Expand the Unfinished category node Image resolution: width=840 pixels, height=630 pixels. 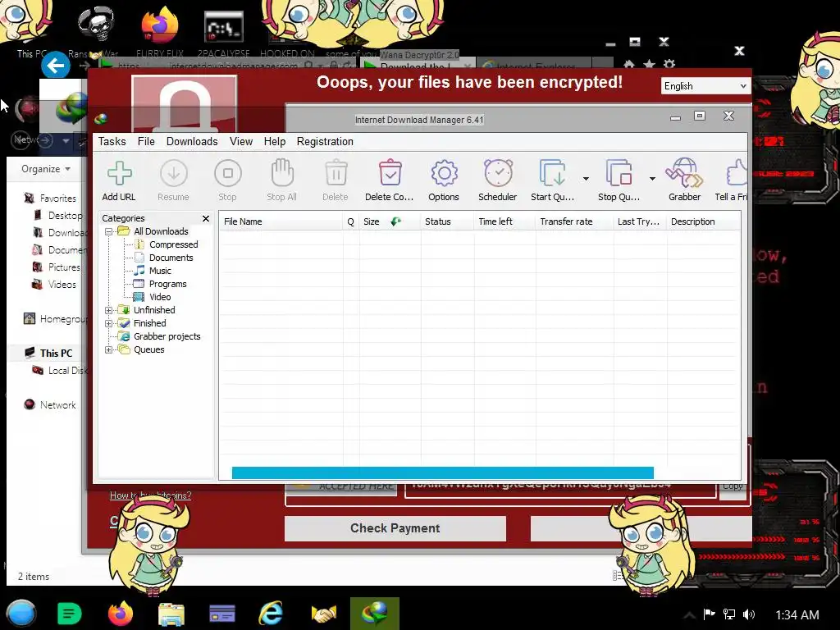click(109, 310)
